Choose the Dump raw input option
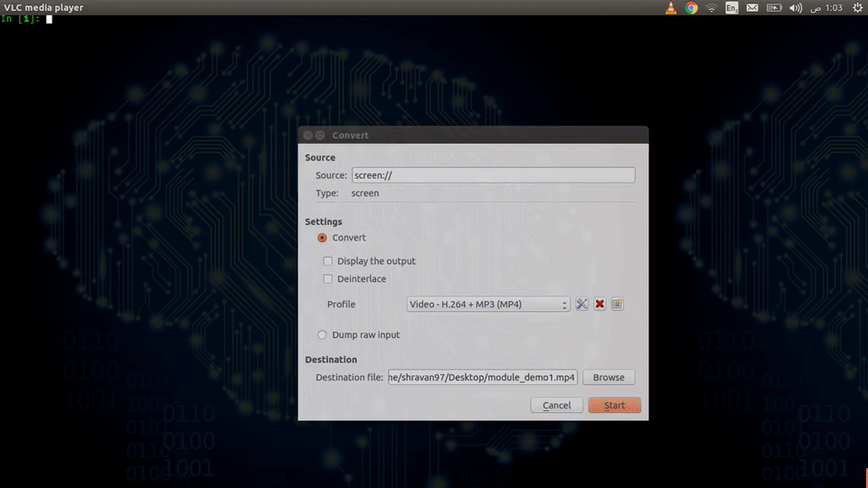 pyautogui.click(x=322, y=335)
